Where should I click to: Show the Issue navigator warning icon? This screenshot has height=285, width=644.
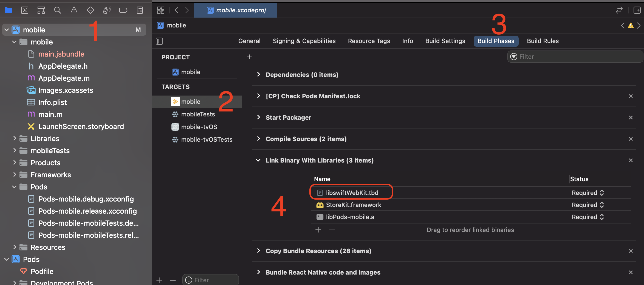pyautogui.click(x=74, y=10)
